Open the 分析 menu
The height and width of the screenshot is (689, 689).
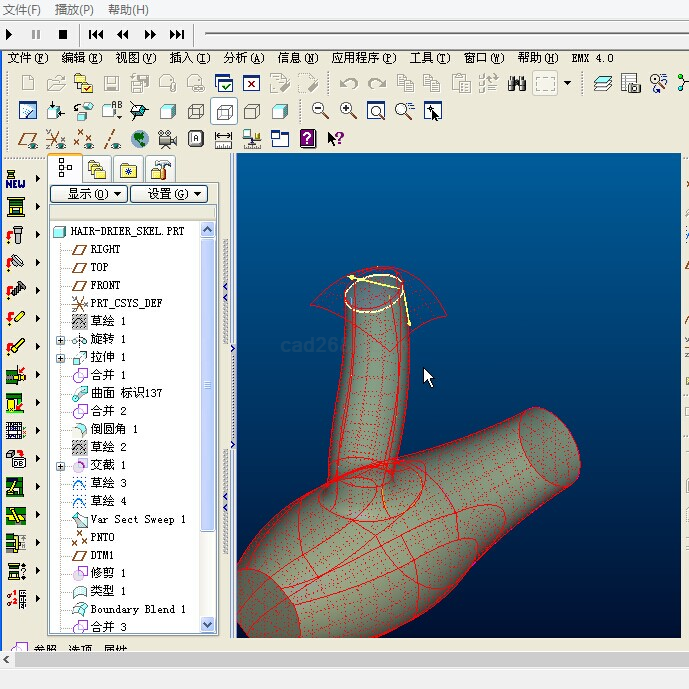click(243, 58)
